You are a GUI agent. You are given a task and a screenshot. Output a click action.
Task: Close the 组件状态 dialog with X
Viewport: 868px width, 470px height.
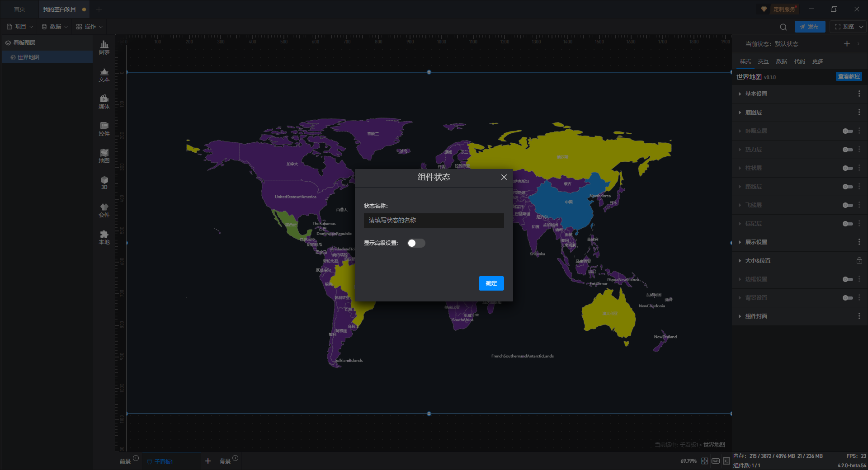504,177
